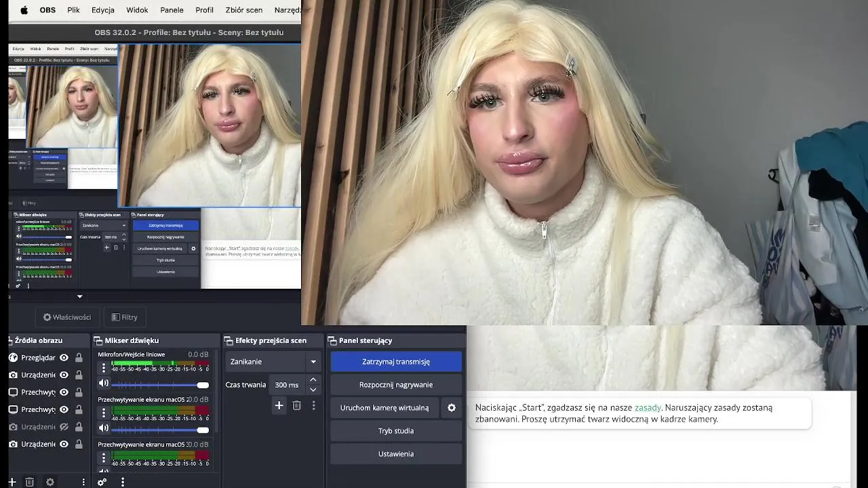Open the Widok menu
This screenshot has height=488, width=868.
(x=137, y=10)
